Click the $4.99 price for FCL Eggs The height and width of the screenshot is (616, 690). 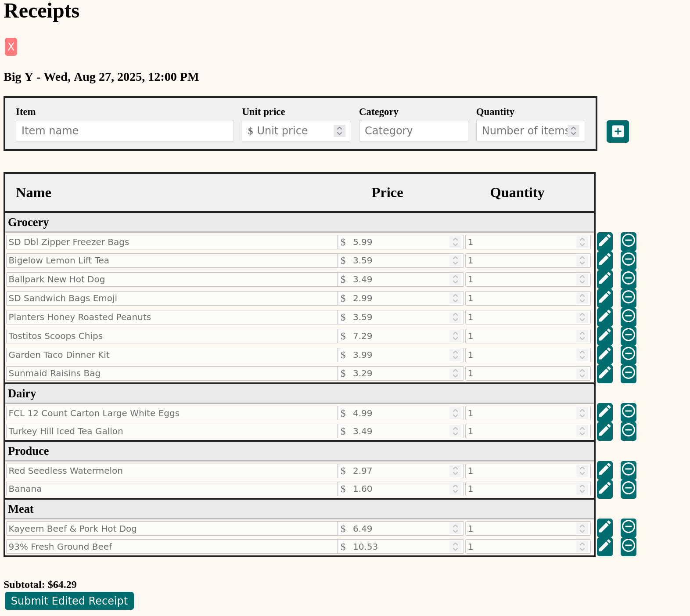click(x=400, y=413)
